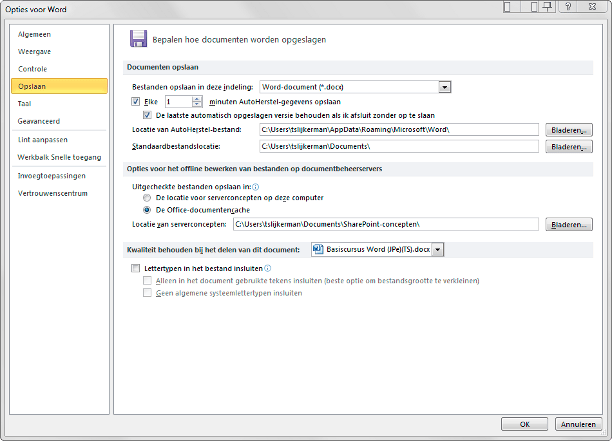Browse for the Standaardbestandslocatie folder
This screenshot has height=441, width=612.
[569, 147]
